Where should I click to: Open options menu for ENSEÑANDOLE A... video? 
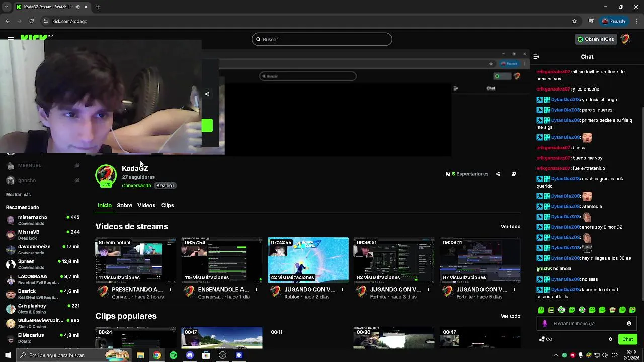coord(256,290)
